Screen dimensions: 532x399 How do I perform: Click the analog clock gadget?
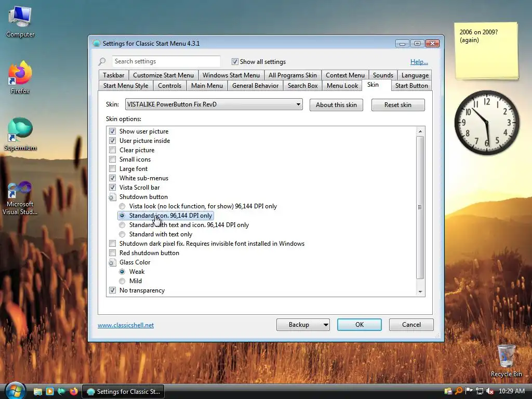click(487, 123)
